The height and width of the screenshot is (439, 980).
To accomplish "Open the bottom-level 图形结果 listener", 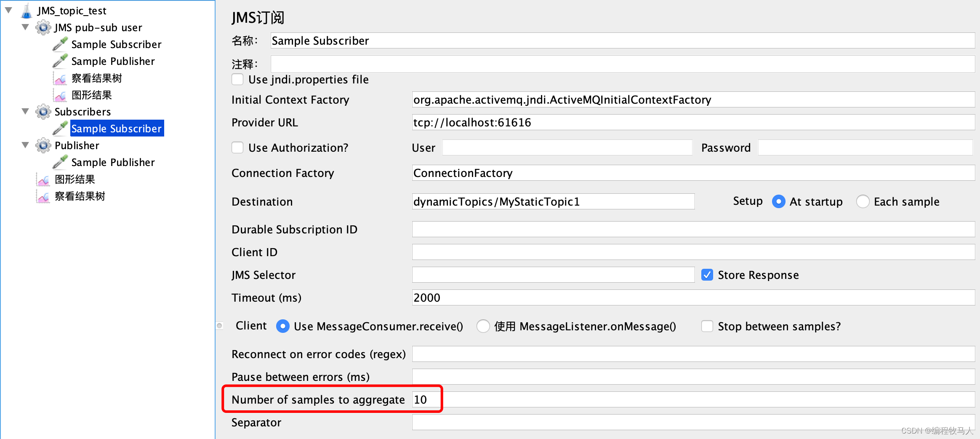I will 75,179.
